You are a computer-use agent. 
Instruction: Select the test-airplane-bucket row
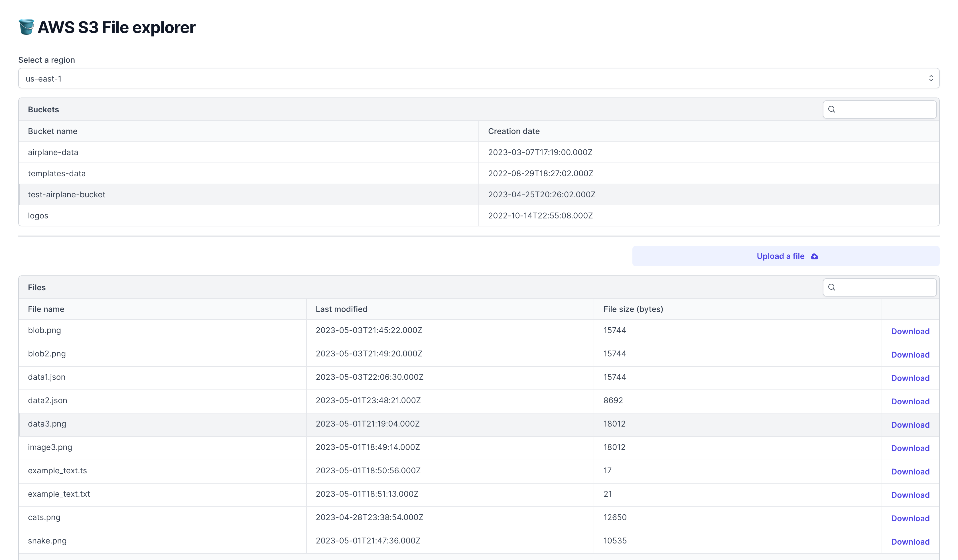coord(479,195)
